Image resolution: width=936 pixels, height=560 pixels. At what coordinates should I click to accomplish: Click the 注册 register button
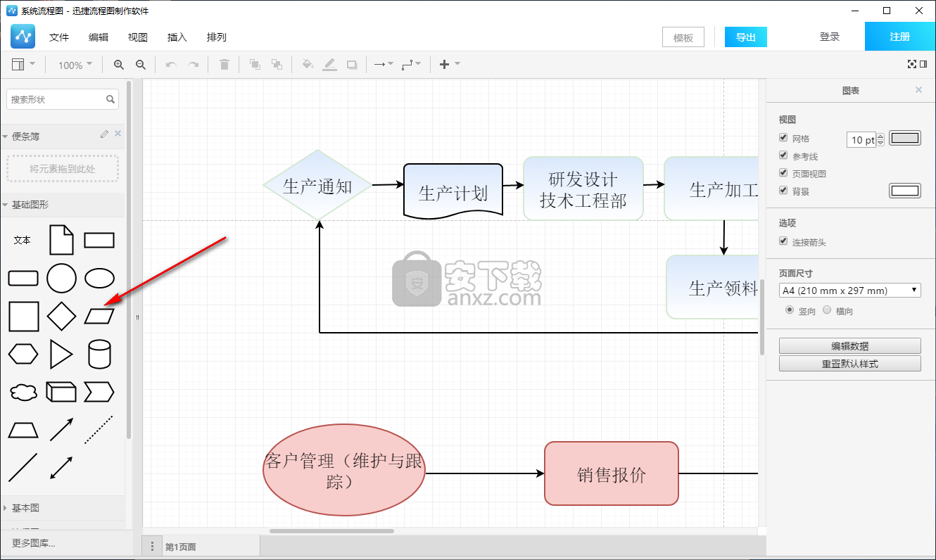pos(900,37)
